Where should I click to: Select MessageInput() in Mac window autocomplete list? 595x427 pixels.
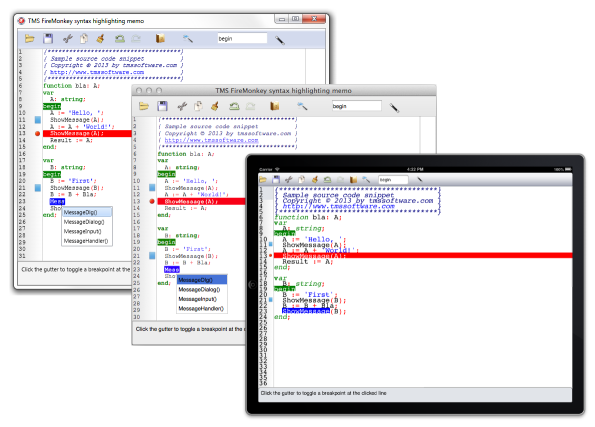(202, 299)
